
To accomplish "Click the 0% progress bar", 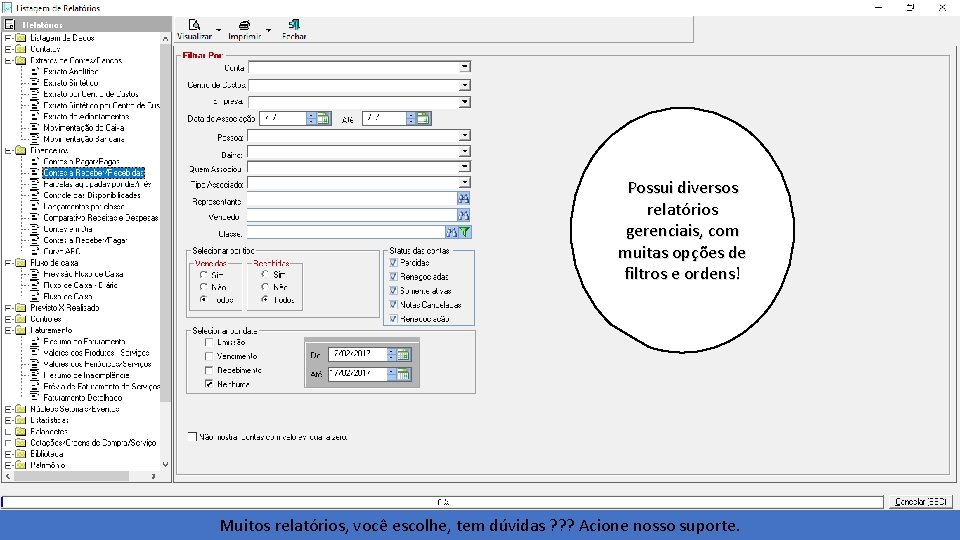I will [443, 502].
